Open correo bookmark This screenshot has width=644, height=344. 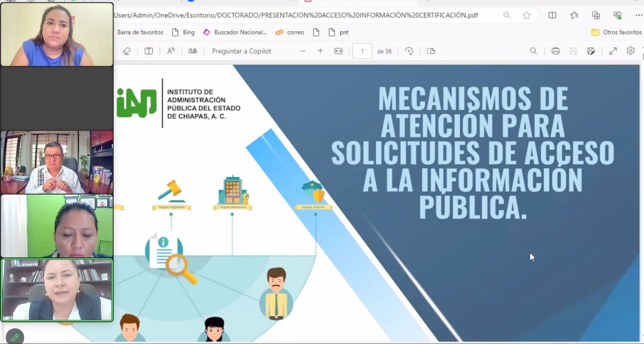pyautogui.click(x=289, y=32)
